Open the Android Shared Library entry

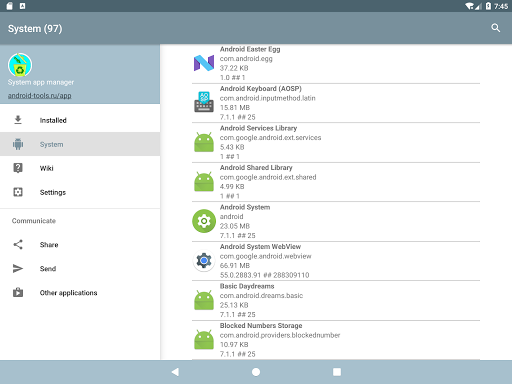point(336,182)
